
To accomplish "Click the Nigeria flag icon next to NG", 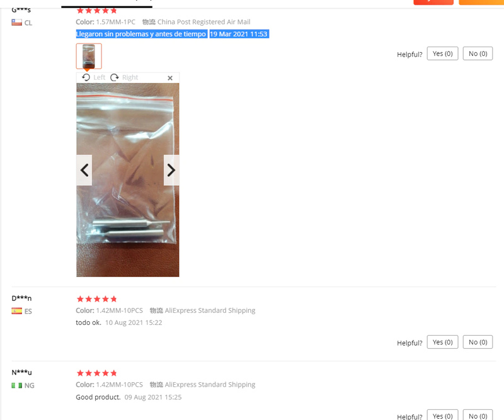I will 17,385.
